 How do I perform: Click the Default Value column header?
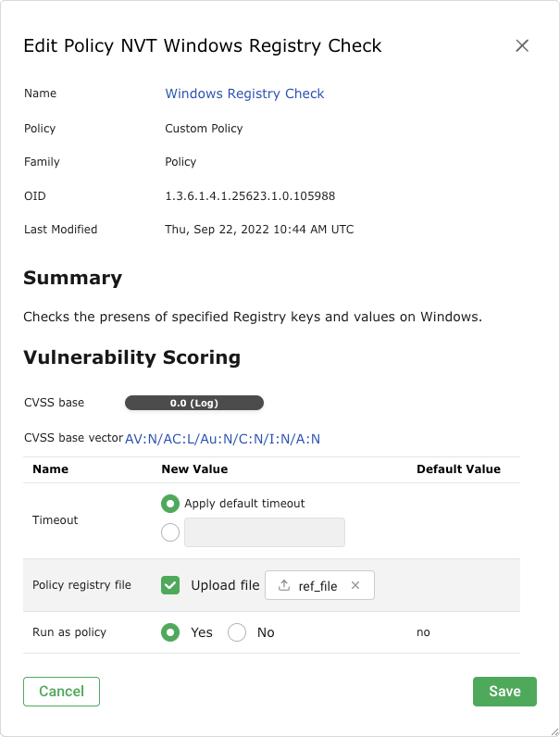click(x=458, y=469)
